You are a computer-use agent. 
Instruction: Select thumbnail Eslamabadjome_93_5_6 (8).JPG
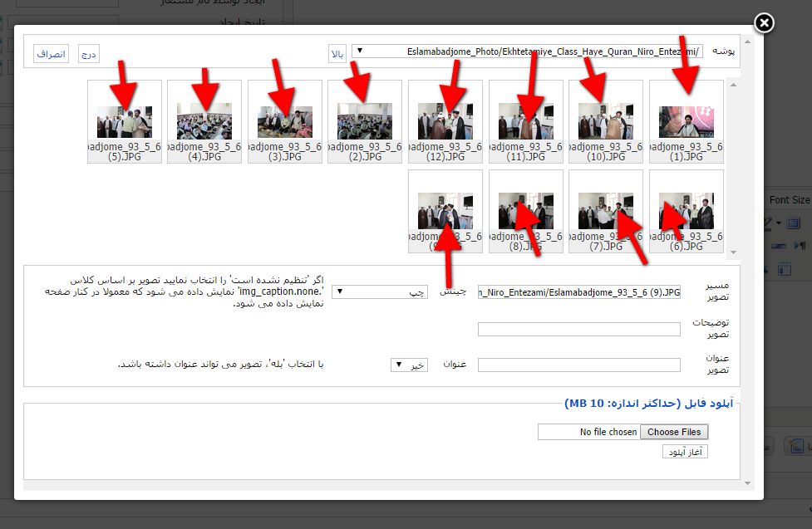[525, 211]
